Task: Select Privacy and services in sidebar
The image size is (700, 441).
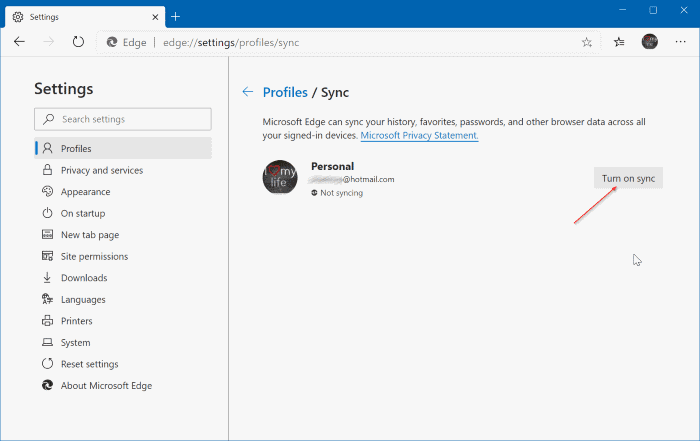Action: click(101, 170)
